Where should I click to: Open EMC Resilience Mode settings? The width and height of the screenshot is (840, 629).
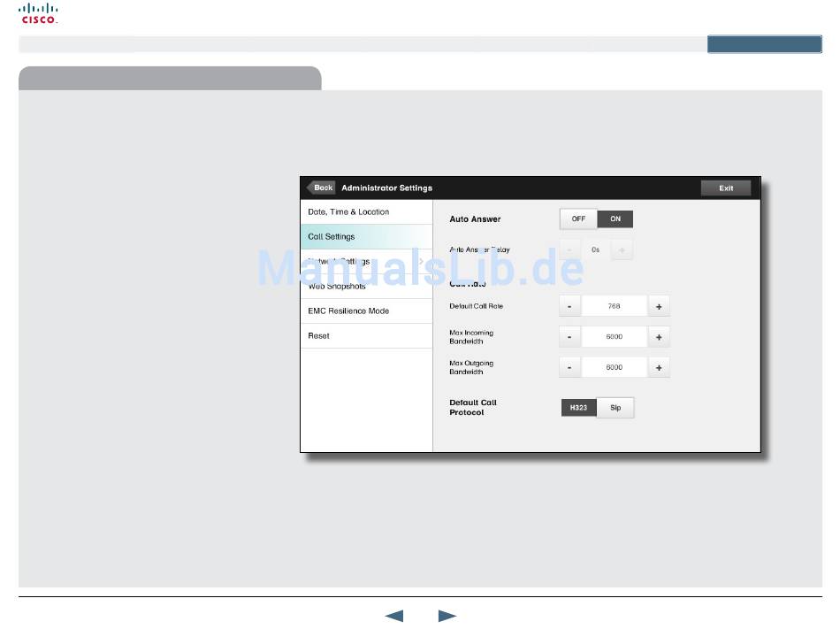tap(366, 311)
